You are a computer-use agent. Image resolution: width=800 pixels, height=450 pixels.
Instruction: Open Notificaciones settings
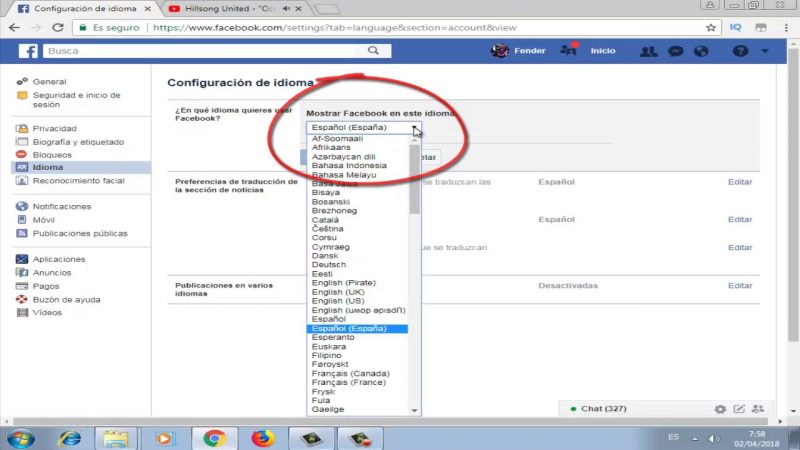(x=62, y=207)
